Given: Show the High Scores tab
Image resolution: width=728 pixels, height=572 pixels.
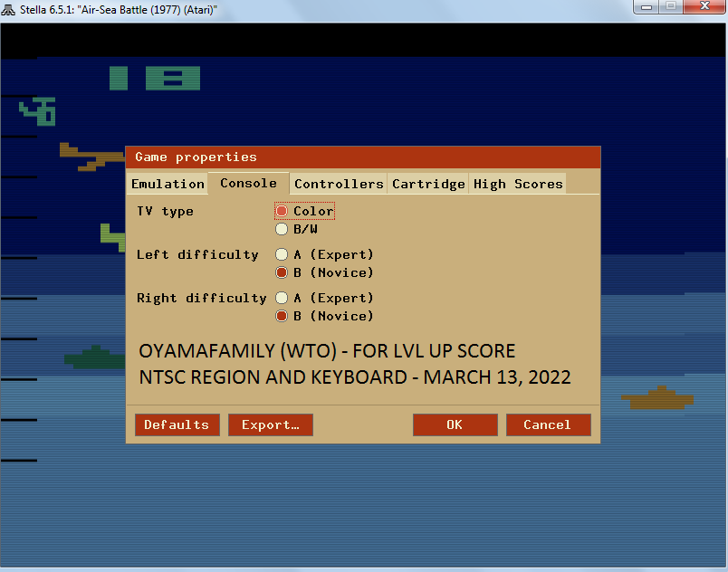Looking at the screenshot, I should 518,184.
